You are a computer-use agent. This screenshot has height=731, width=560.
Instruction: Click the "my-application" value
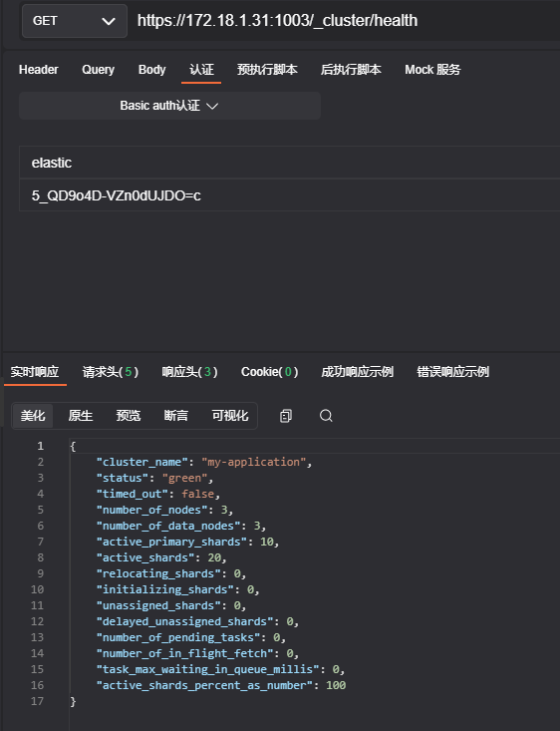[253, 462]
